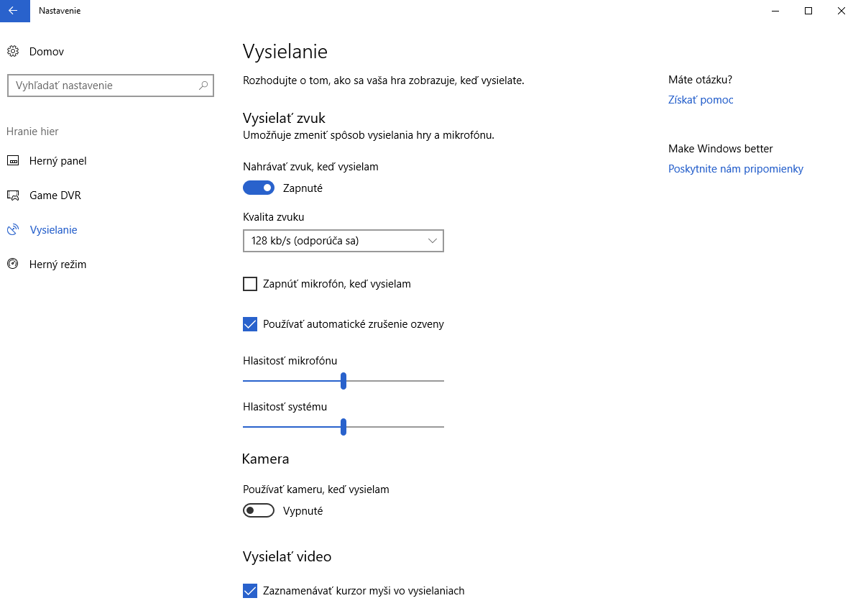Click the Vysielanie page heading
The width and height of the screenshot is (853, 616).
285,52
